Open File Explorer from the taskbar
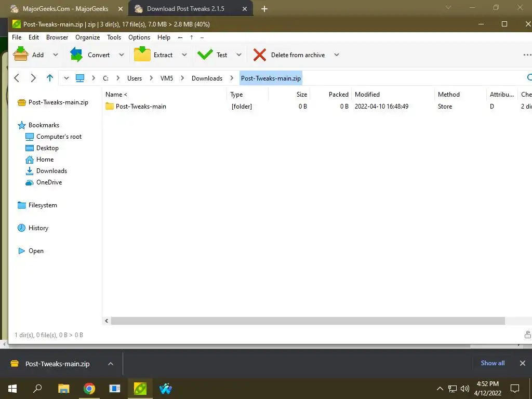This screenshot has height=399, width=532. coord(64,389)
